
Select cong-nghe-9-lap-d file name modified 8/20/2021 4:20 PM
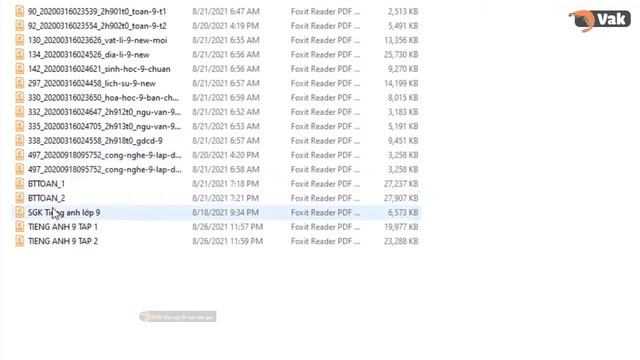point(105,155)
